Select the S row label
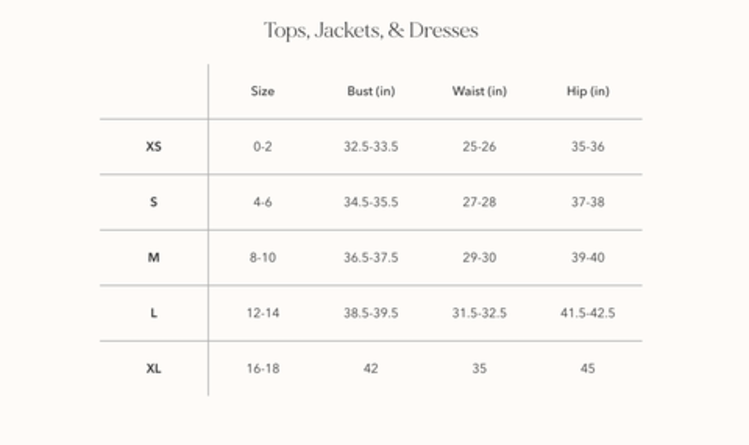Image resolution: width=749 pixels, height=445 pixels. click(153, 202)
